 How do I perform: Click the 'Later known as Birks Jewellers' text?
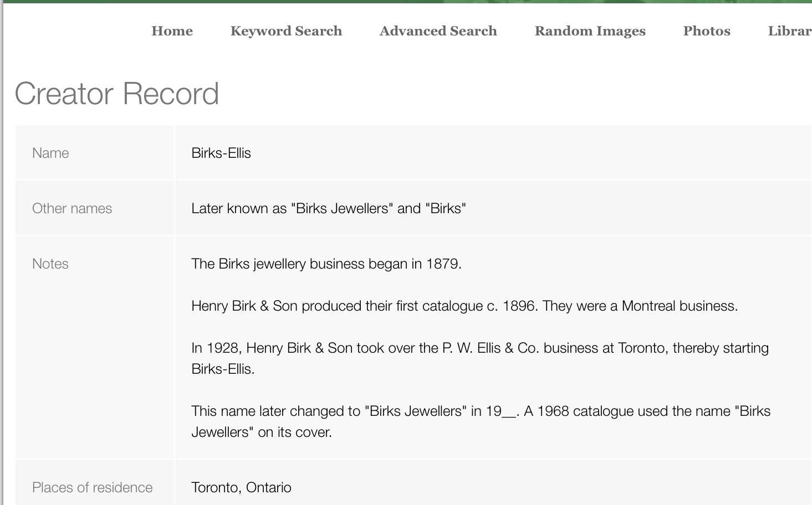328,208
